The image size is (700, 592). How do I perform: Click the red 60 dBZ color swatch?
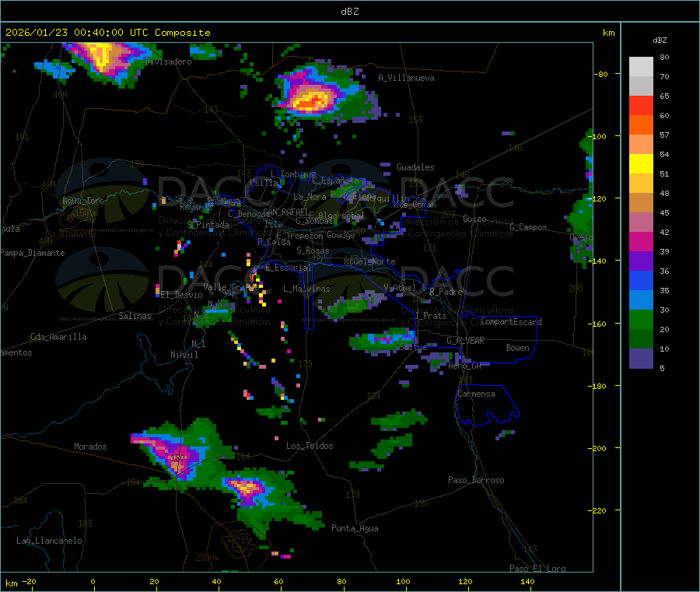click(x=641, y=105)
